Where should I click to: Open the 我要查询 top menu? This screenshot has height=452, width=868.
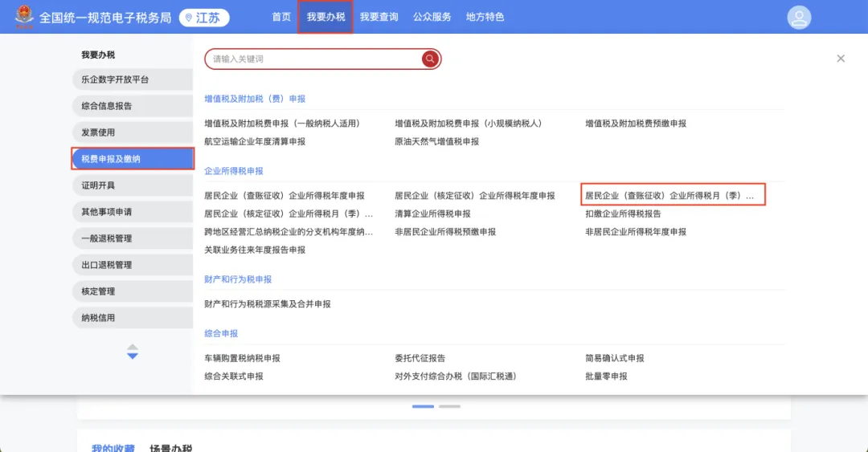pos(379,17)
